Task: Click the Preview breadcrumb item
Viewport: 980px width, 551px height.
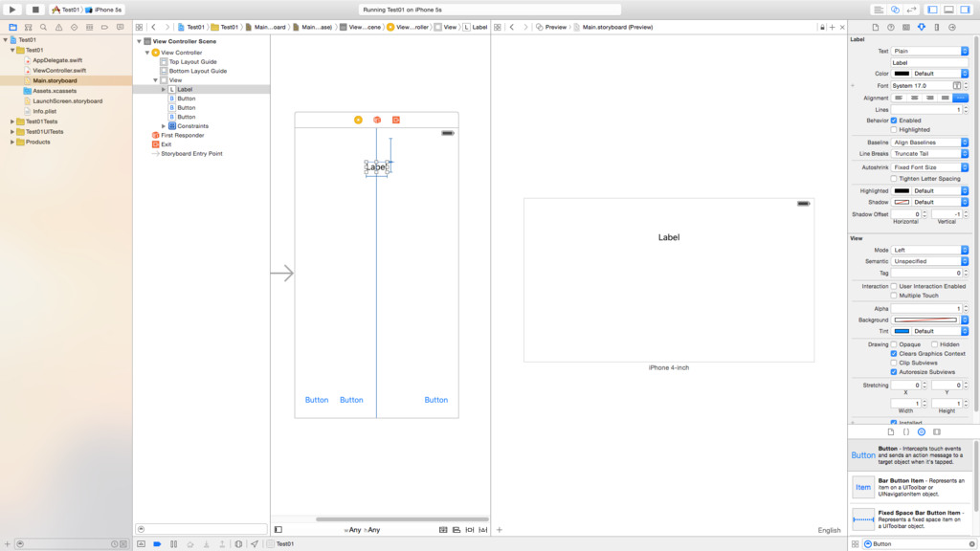Action: 556,27
